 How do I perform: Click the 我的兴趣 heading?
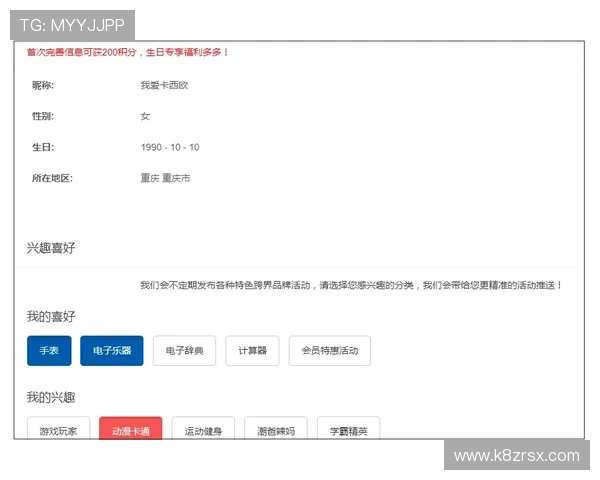point(51,397)
